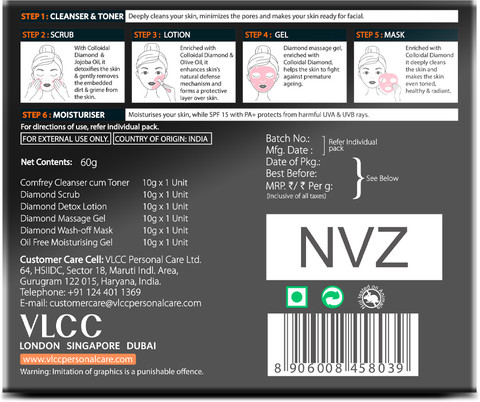Click the 'For directions of use' line

point(90,127)
